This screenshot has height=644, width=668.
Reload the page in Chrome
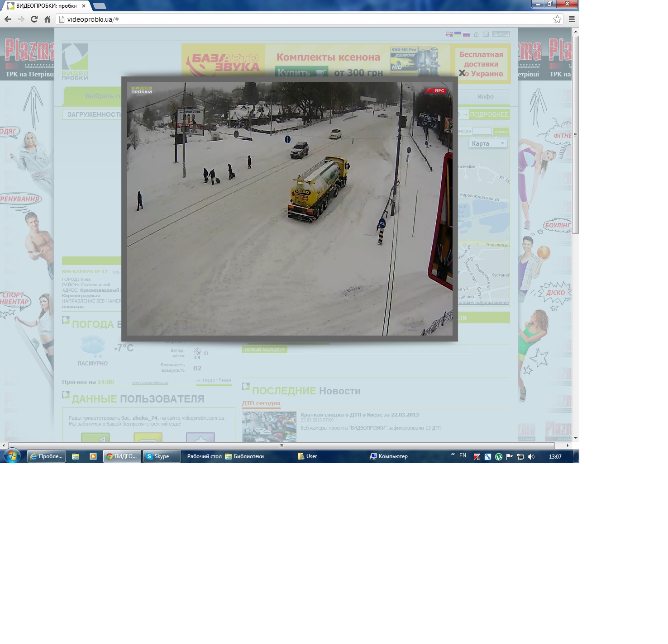[34, 19]
